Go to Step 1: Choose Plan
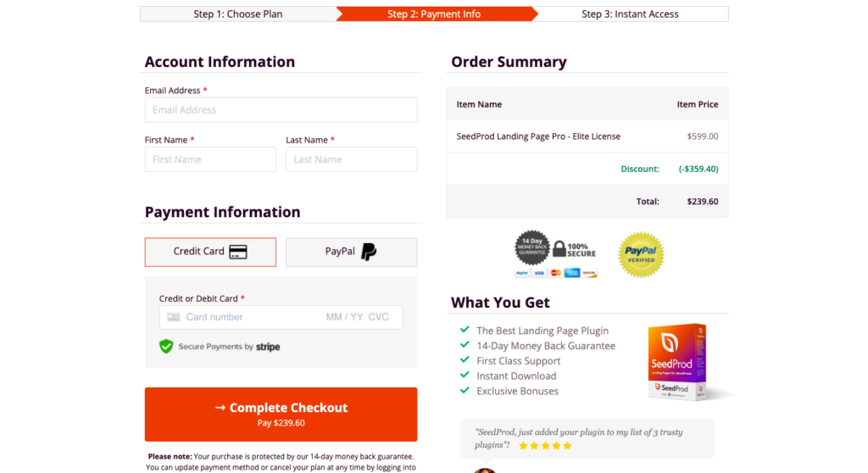 click(x=238, y=14)
